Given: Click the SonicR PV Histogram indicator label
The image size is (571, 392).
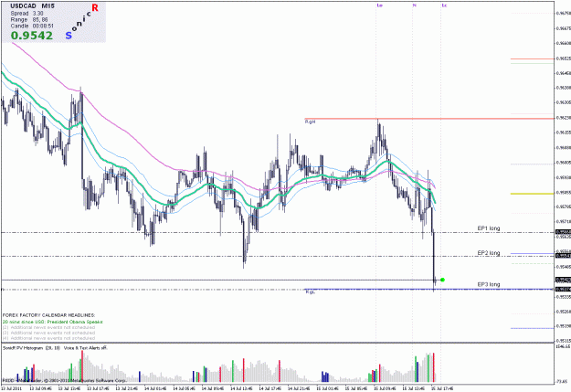Looking at the screenshot, I should tap(32, 348).
